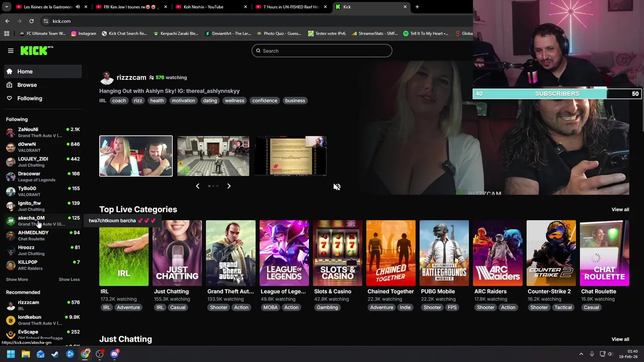Open the League of Legends category card

[x=284, y=253]
